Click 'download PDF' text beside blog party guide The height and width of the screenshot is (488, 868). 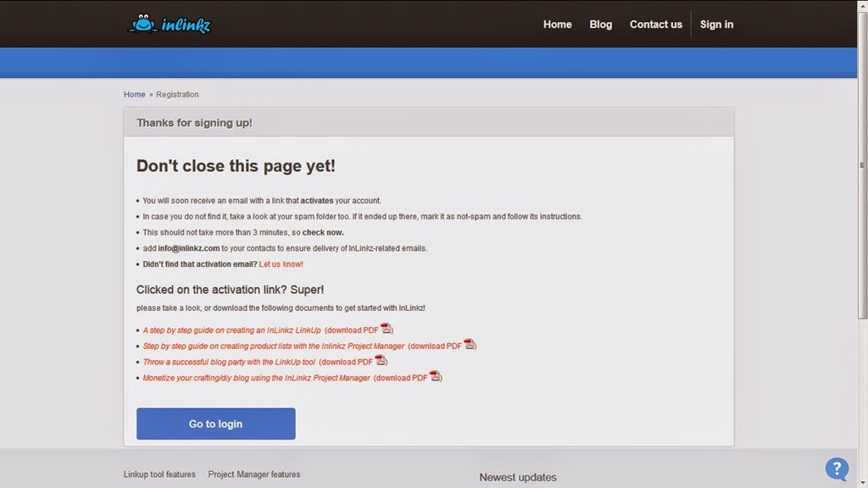(347, 363)
